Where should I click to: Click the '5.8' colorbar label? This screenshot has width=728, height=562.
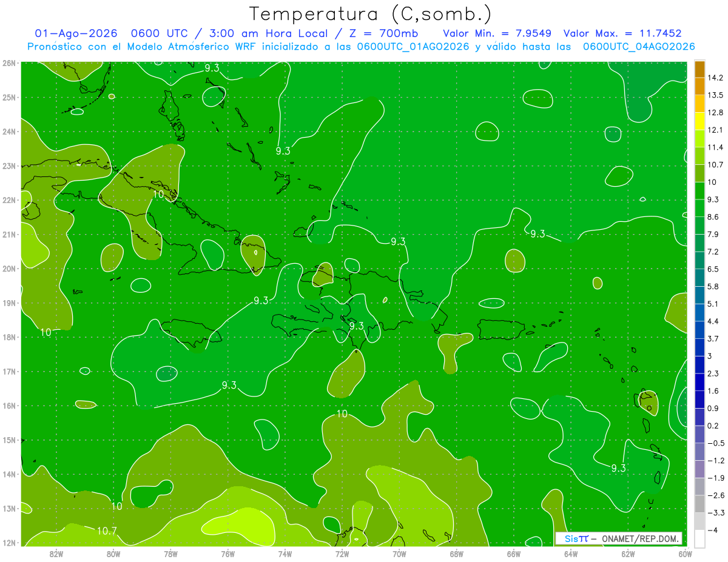pos(713,286)
